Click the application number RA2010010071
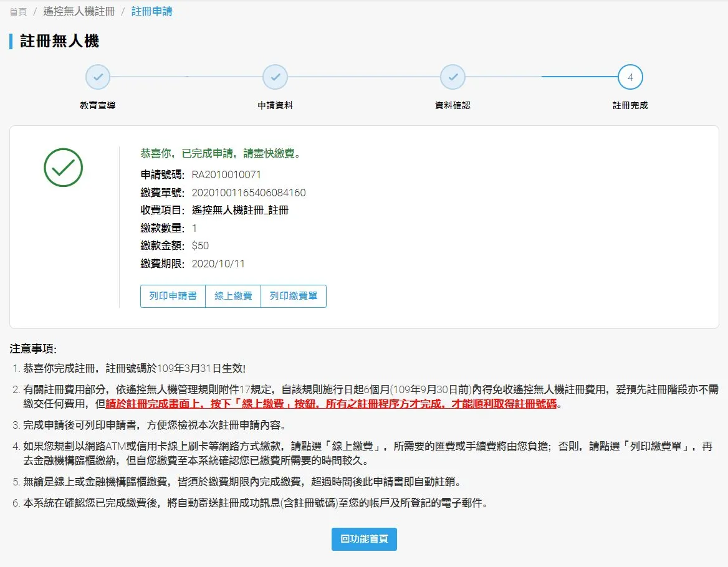 pos(226,175)
